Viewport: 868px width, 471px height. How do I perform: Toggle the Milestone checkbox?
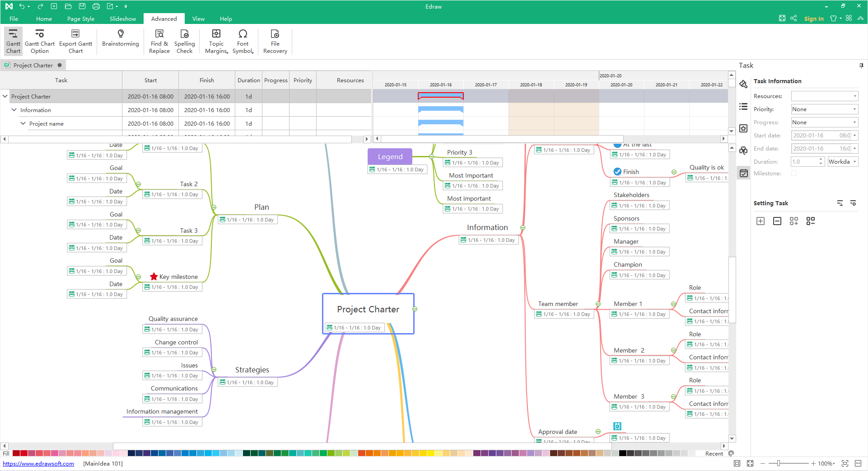point(794,174)
